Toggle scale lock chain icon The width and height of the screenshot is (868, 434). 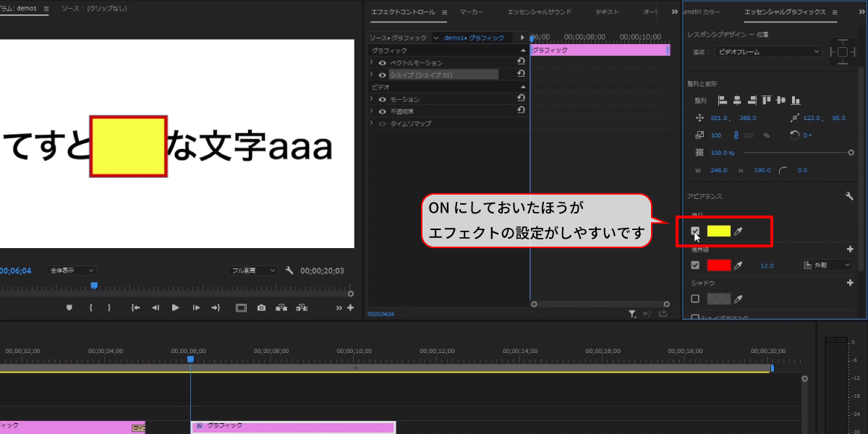[736, 135]
